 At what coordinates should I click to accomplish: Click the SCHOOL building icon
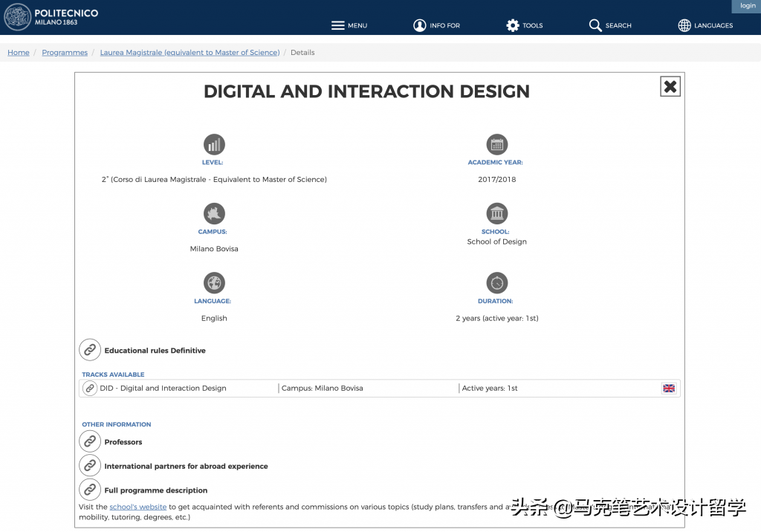point(496,214)
